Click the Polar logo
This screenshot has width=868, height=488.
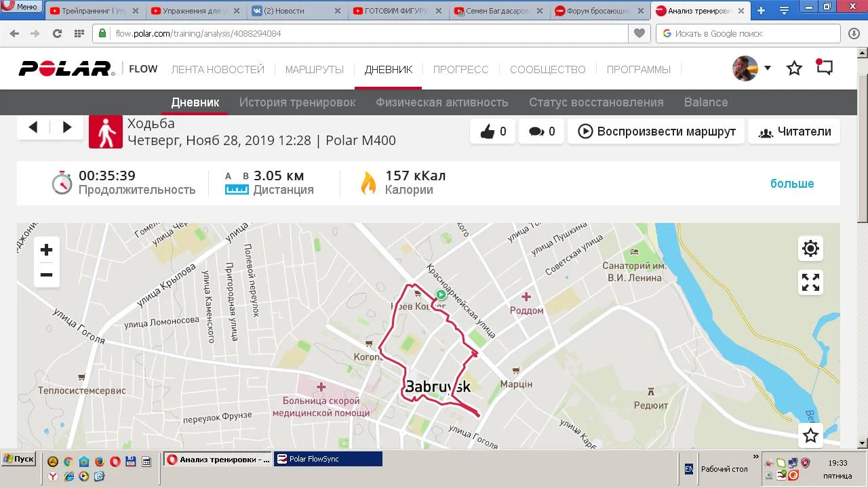(x=66, y=68)
